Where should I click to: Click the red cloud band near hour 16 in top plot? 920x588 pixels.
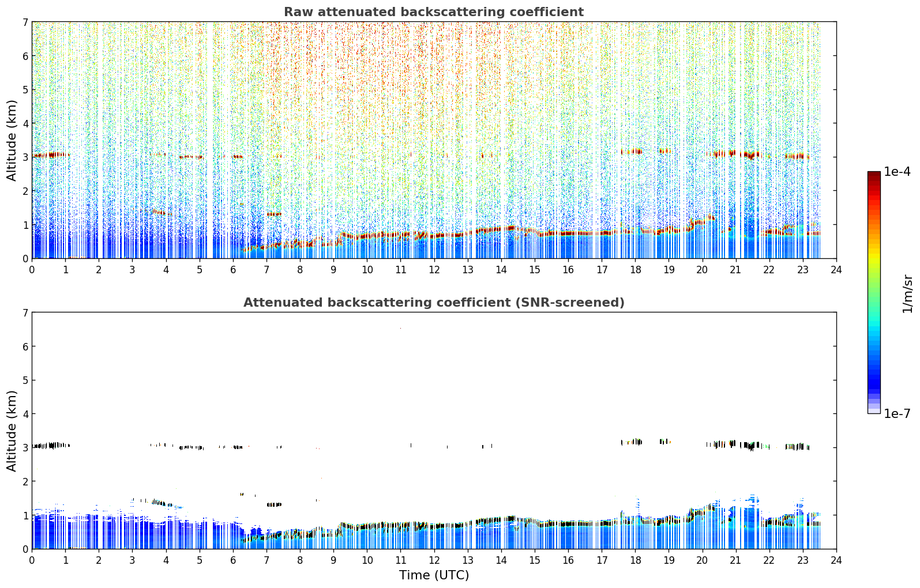[x=568, y=233]
